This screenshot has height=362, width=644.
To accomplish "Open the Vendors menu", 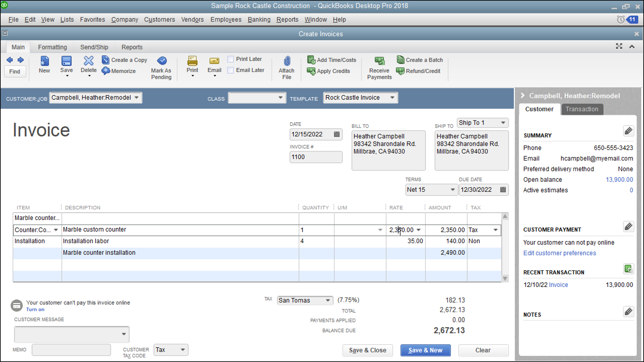I will click(x=192, y=20).
